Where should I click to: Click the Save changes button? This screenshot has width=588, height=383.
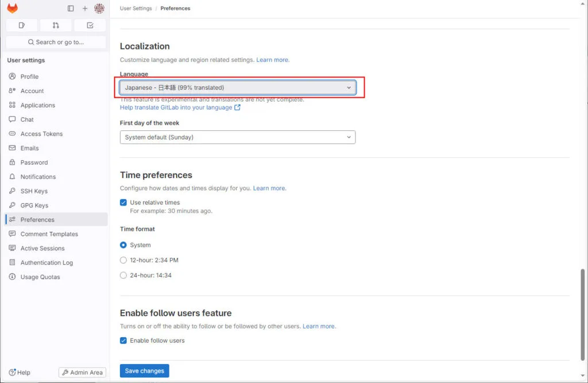[x=144, y=371]
